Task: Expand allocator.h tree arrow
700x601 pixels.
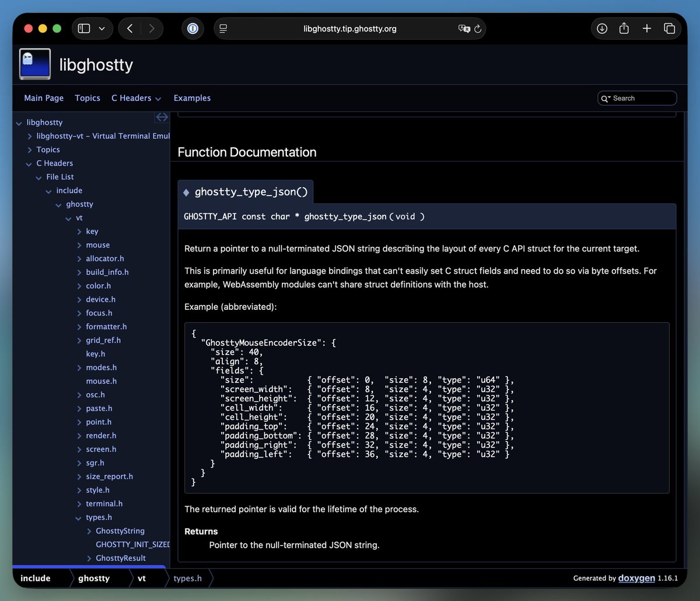Action: point(79,258)
